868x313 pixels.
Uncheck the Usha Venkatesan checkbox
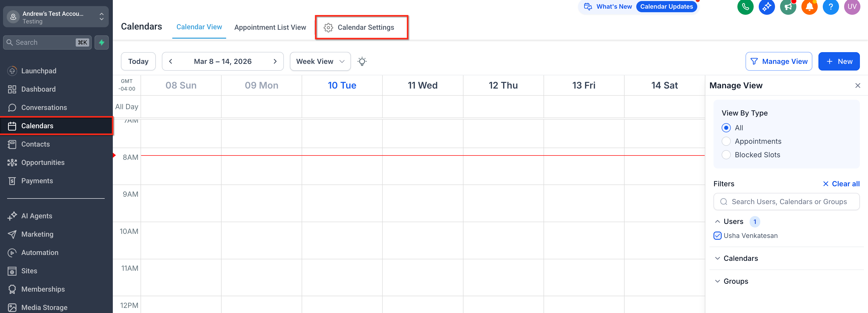click(717, 236)
